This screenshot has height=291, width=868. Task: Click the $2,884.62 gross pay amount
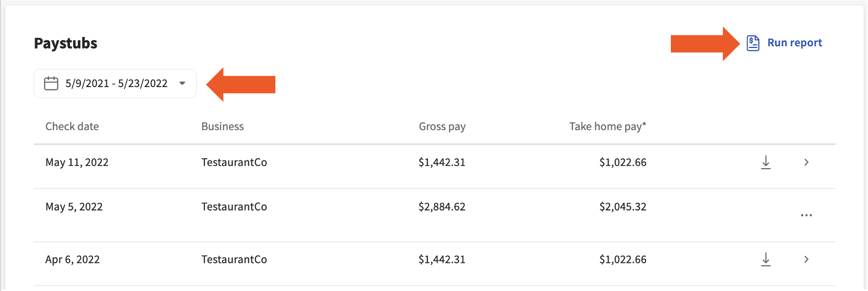click(442, 207)
